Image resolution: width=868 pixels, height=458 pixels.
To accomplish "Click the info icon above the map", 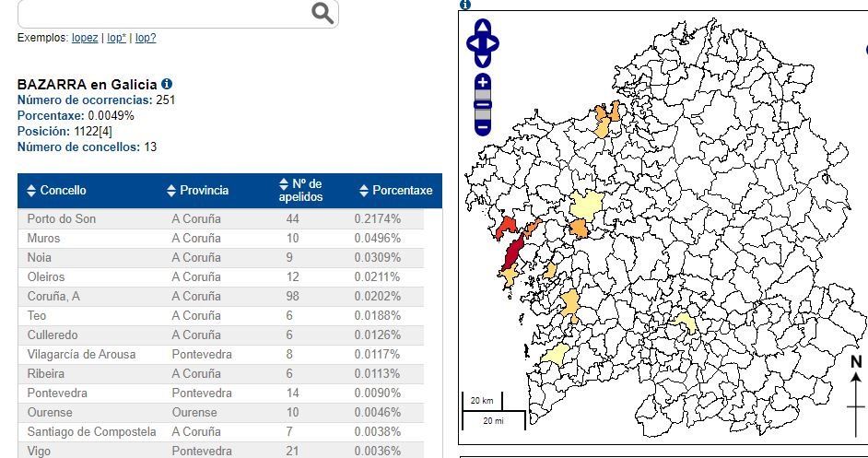I will click(465, 5).
